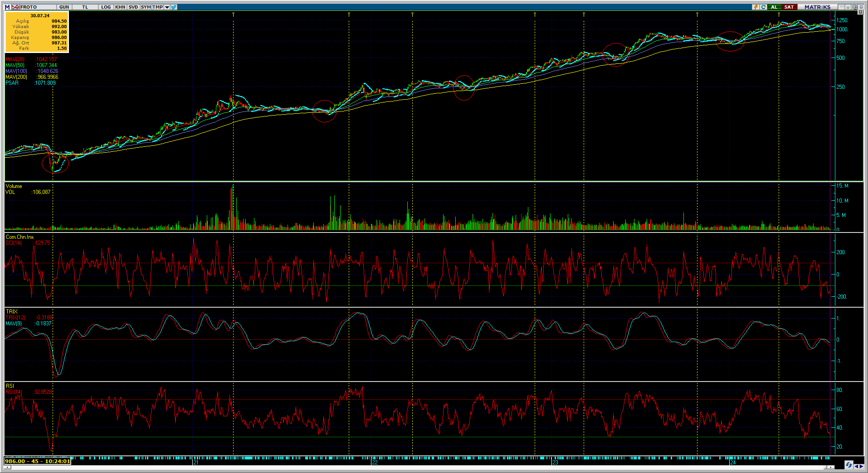Image resolution: width=868 pixels, height=473 pixels.
Task: Click the Volume panel title
Action: pyautogui.click(x=14, y=186)
